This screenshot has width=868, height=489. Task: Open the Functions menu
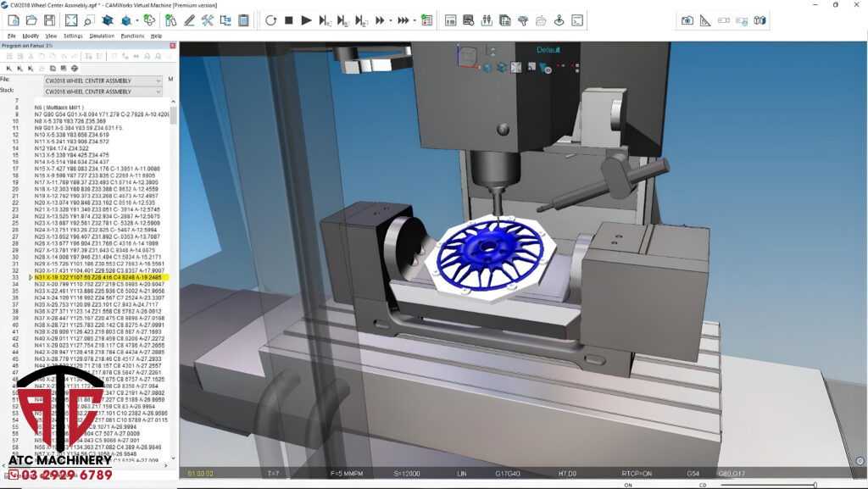coord(132,36)
